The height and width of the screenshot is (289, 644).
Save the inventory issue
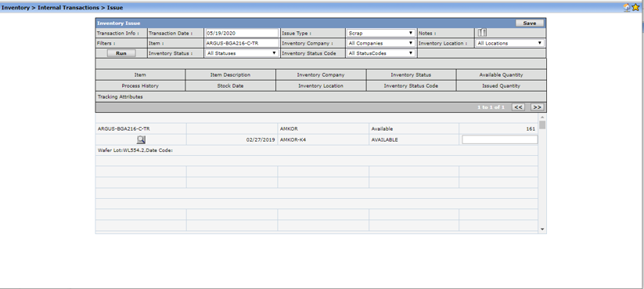pyautogui.click(x=530, y=23)
